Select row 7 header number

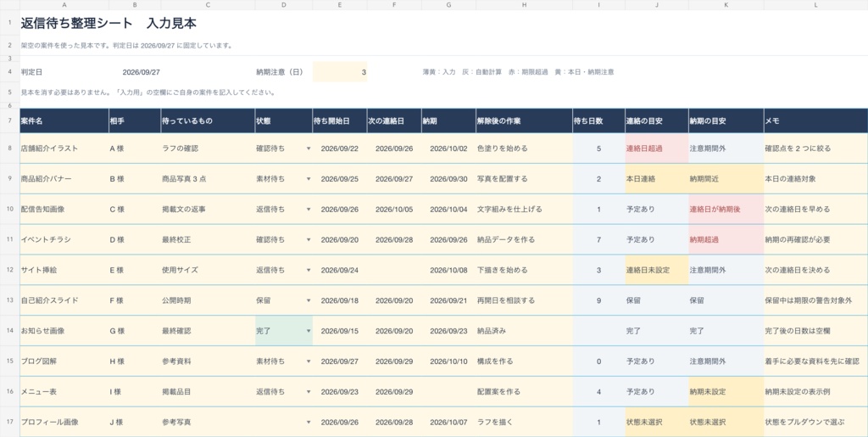10,120
